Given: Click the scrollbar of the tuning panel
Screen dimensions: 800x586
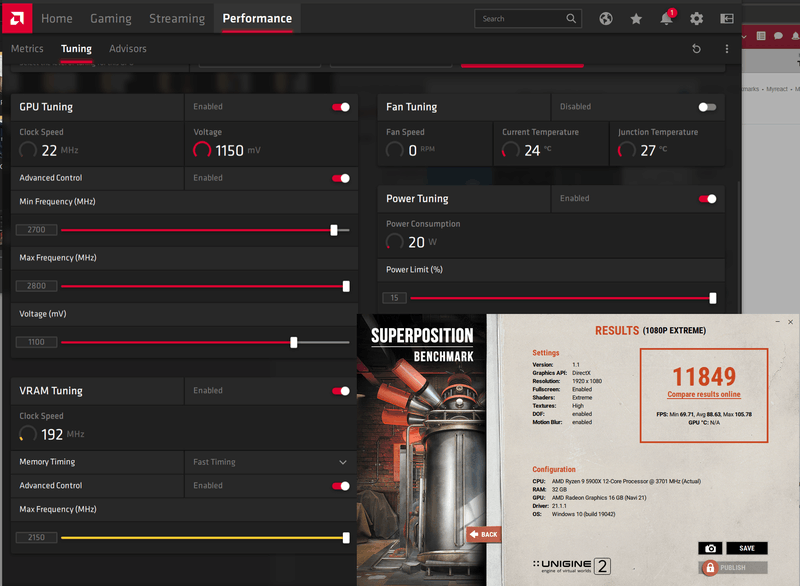Looking at the screenshot, I should pyautogui.click(x=738, y=245).
